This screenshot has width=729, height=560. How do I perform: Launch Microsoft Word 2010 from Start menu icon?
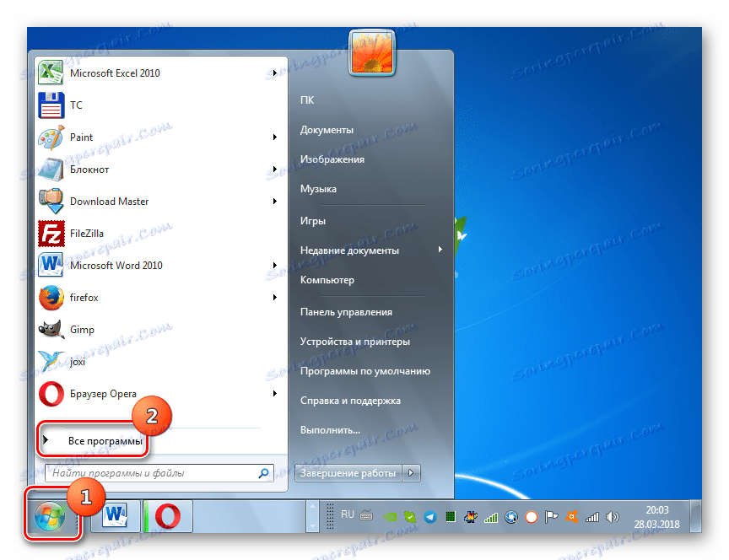pos(51,266)
